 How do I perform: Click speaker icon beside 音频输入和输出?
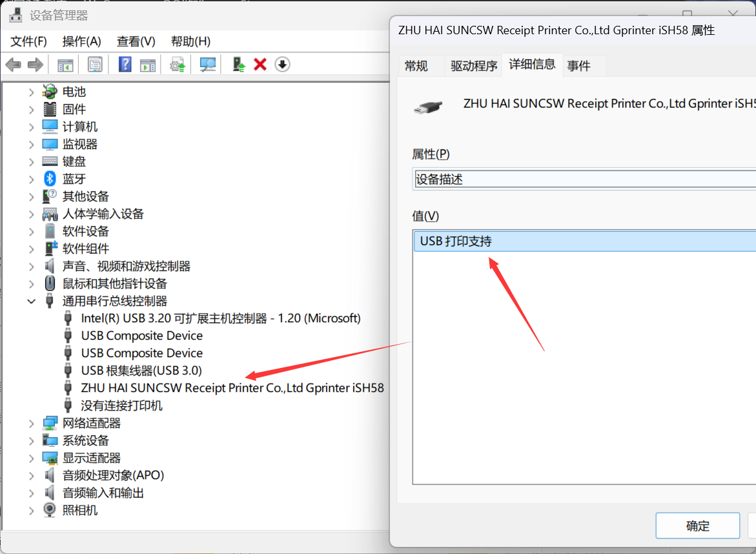[50, 492]
